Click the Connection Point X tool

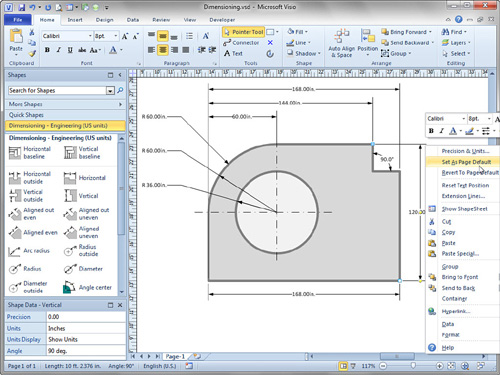(x=270, y=43)
